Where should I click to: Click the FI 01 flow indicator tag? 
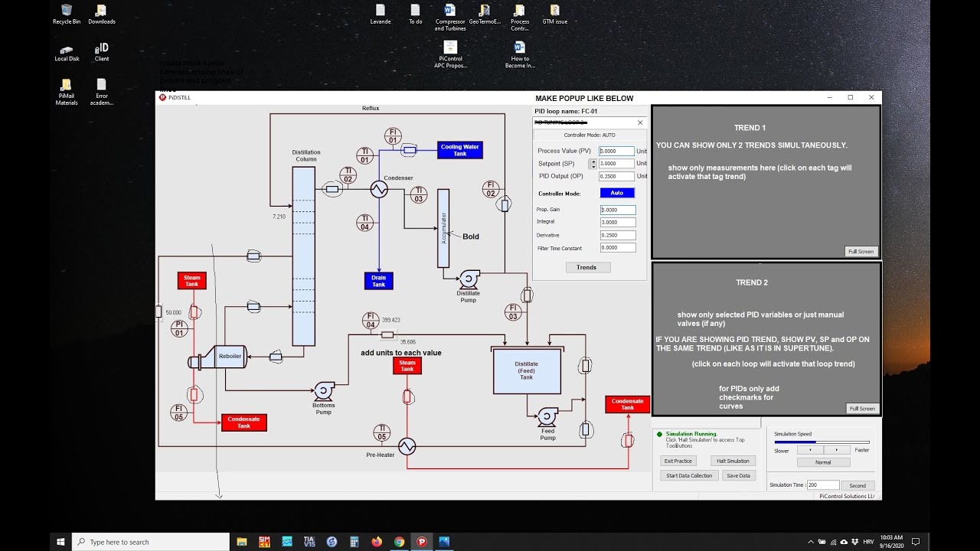tap(393, 135)
